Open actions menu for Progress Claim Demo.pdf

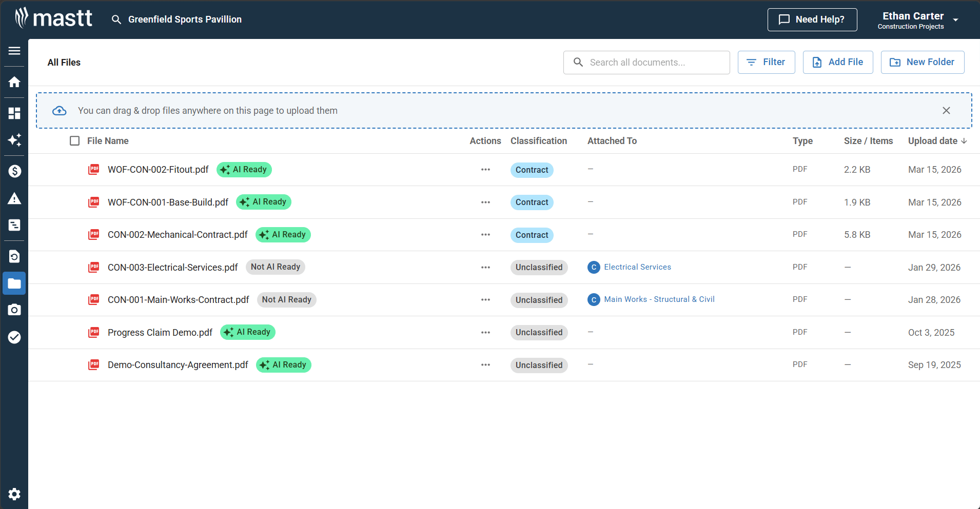click(485, 333)
